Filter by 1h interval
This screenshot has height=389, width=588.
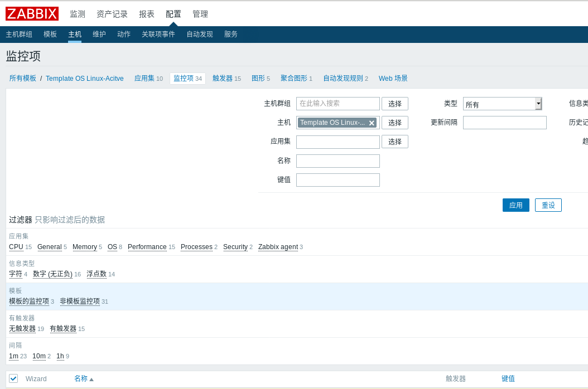pyautogui.click(x=60, y=356)
